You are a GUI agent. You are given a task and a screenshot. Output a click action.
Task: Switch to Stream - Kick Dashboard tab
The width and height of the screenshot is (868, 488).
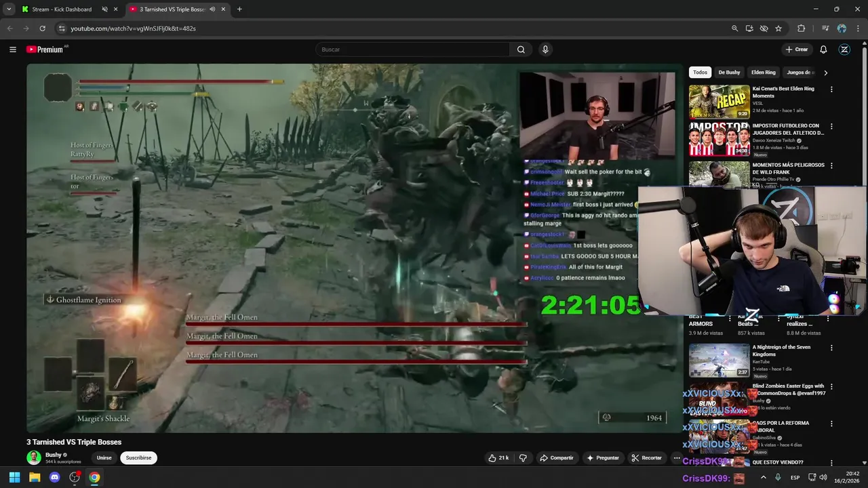pyautogui.click(x=61, y=9)
